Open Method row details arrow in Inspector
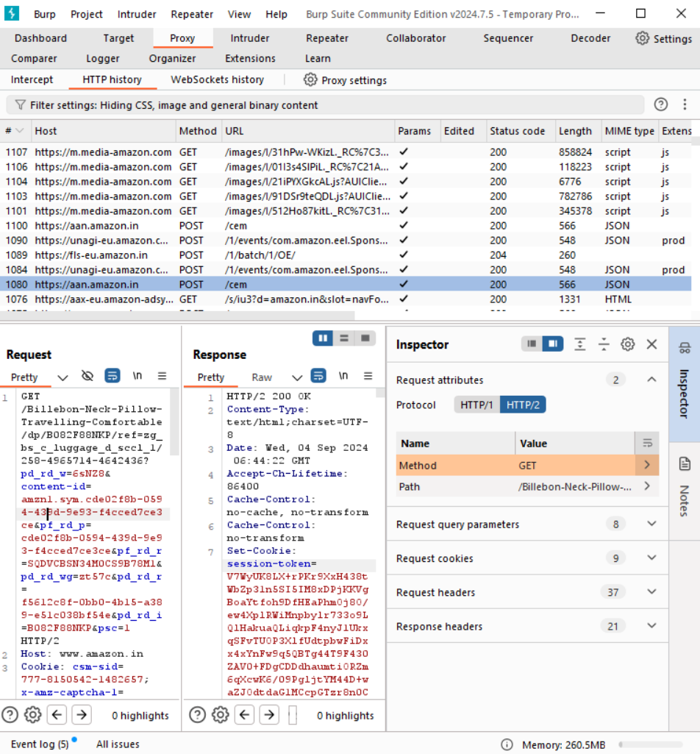 tap(647, 465)
